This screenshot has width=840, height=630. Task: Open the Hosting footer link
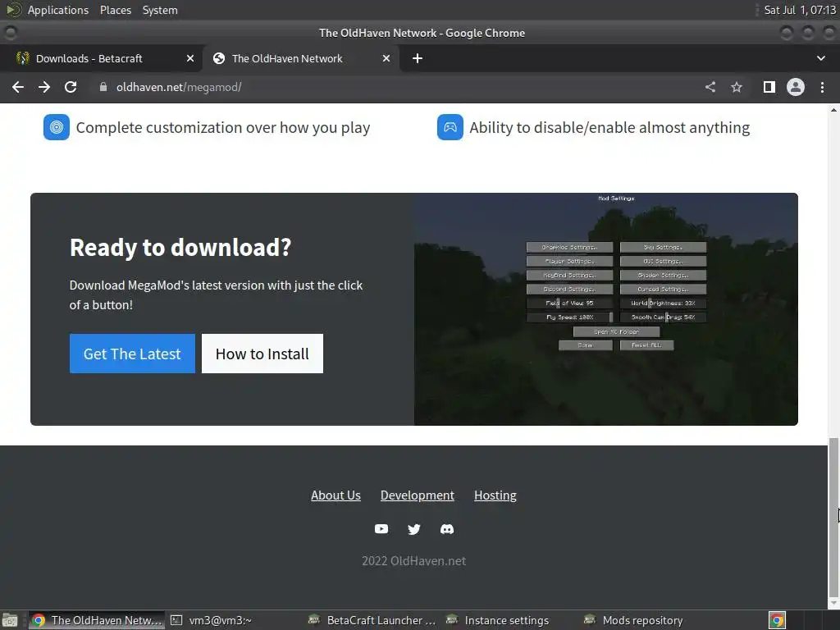tap(495, 495)
